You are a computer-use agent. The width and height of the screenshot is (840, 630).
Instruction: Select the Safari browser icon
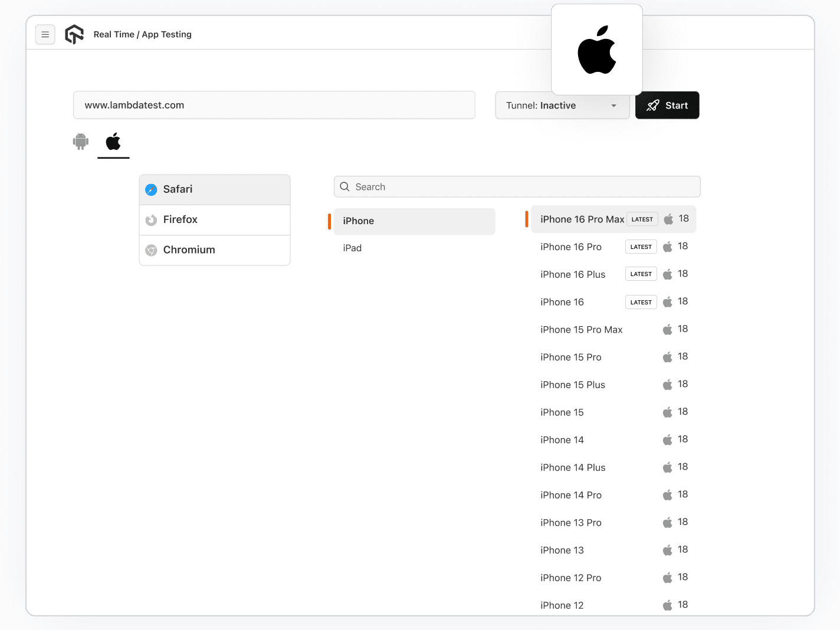click(151, 189)
